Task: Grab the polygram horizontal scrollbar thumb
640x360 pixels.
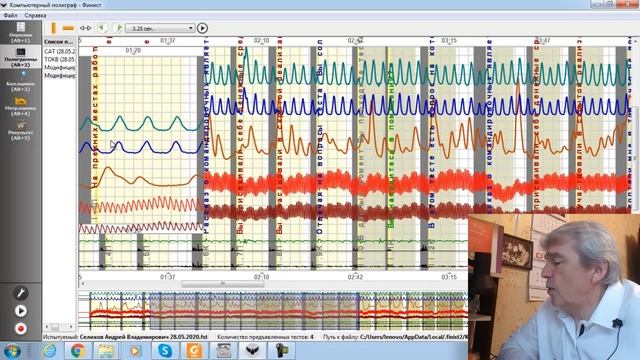Action: (222, 283)
